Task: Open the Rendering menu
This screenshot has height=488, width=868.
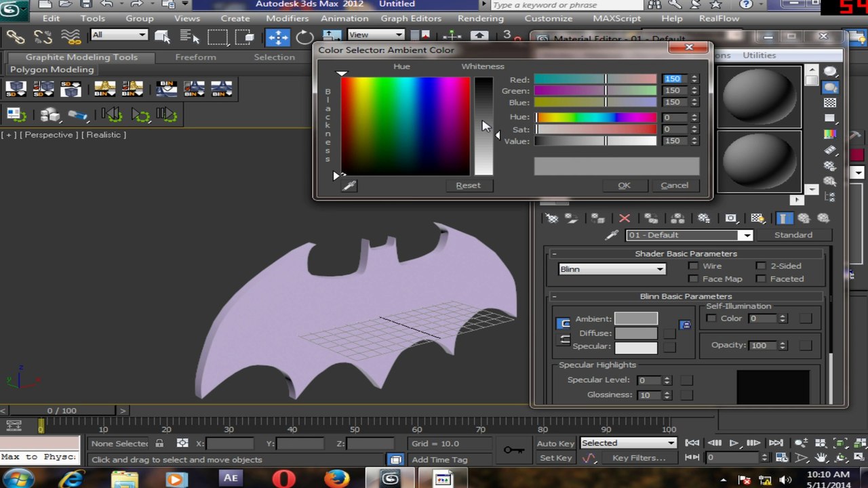Action: pos(480,18)
